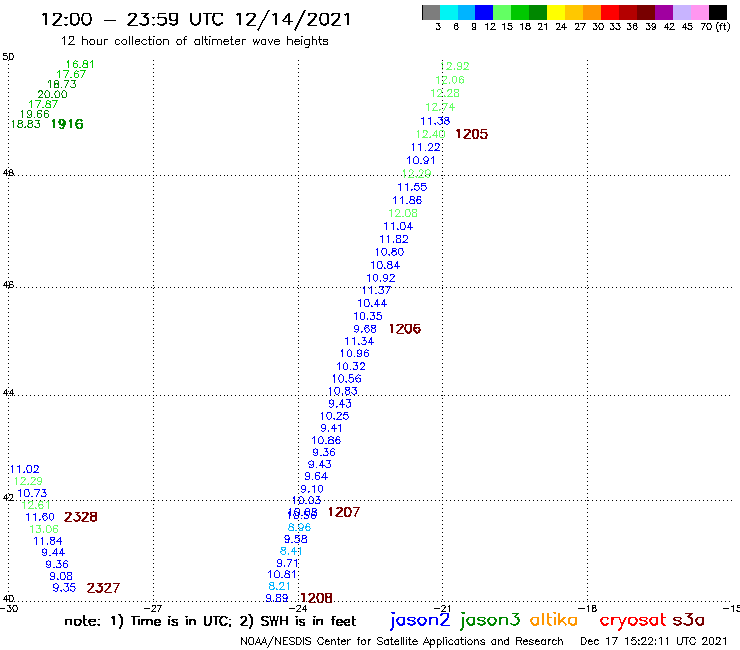Select the 1207 pass time label
This screenshot has height=650, width=740.
coord(344,512)
